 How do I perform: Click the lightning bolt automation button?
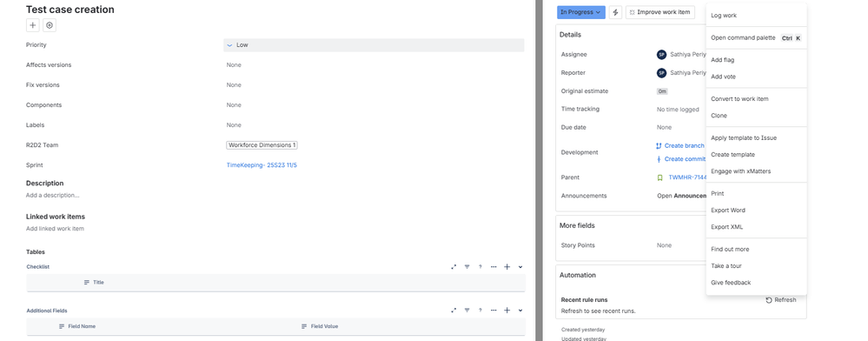coord(615,12)
